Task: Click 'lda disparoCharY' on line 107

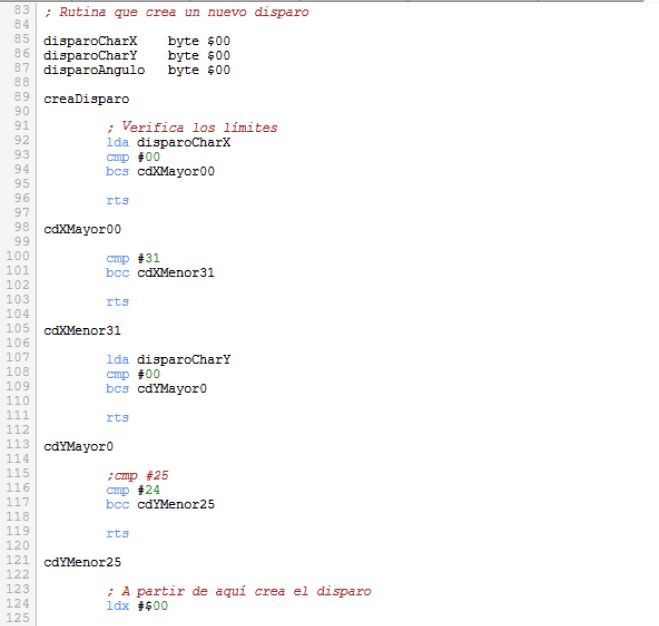Action: (168, 359)
